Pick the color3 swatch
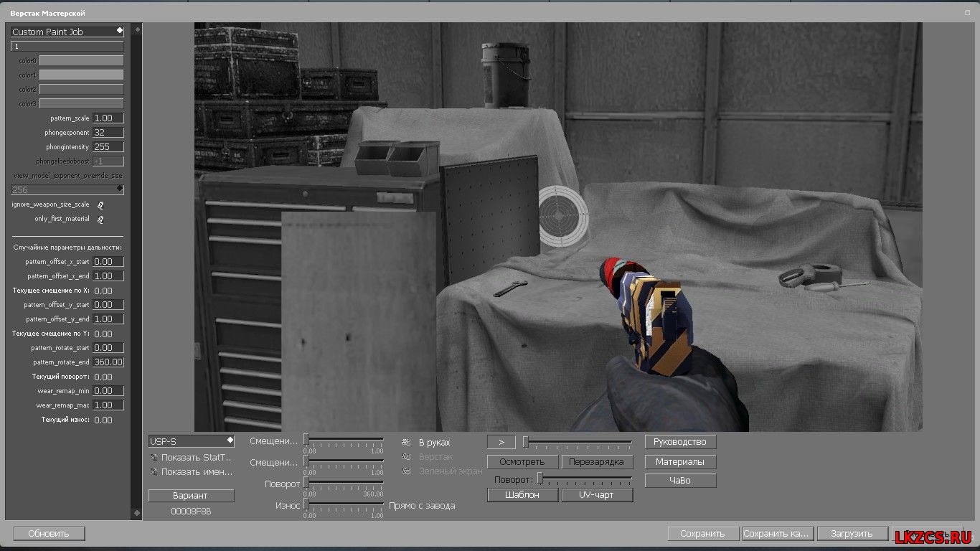The image size is (980, 551). pos(81,103)
